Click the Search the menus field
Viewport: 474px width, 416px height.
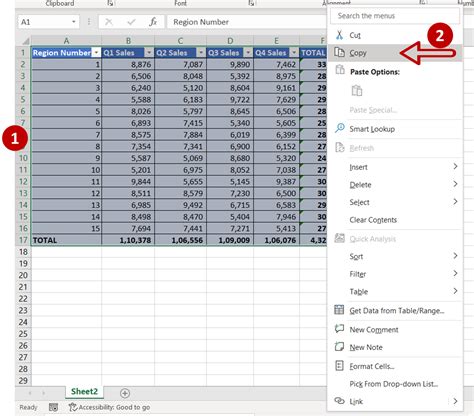point(395,16)
